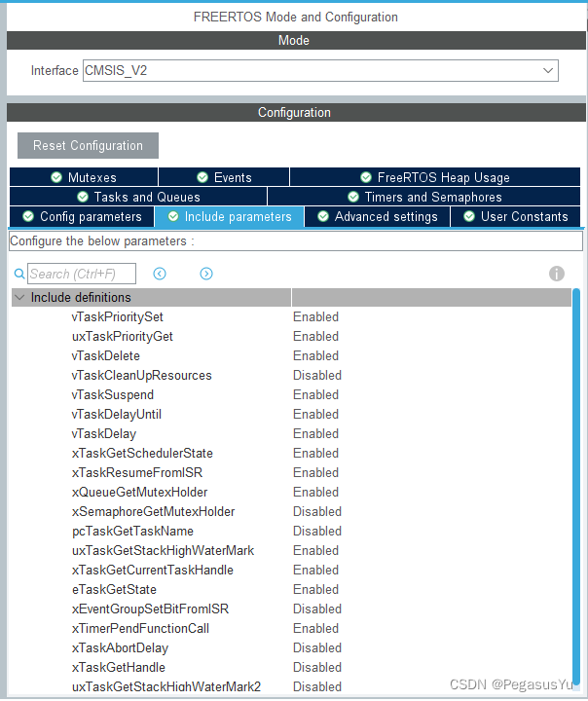Screen dimensions: 588x701
Task: Select the xQueueGetMutexHolder parameter
Action: [x=139, y=492]
